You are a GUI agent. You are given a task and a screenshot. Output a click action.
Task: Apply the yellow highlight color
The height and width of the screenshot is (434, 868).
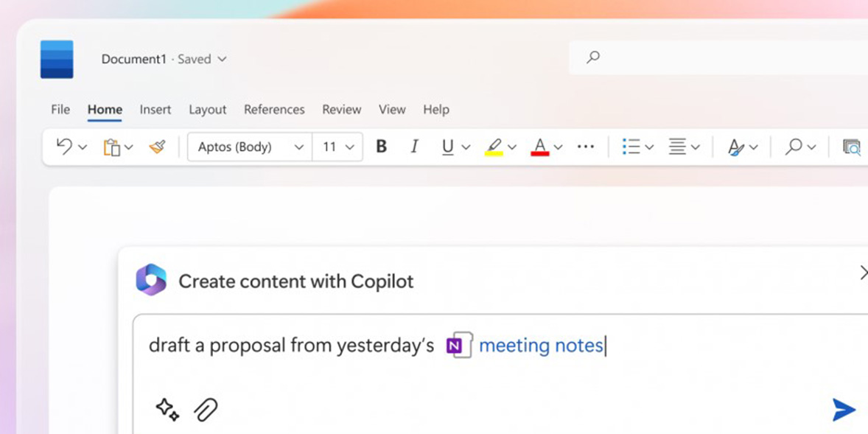(x=494, y=147)
